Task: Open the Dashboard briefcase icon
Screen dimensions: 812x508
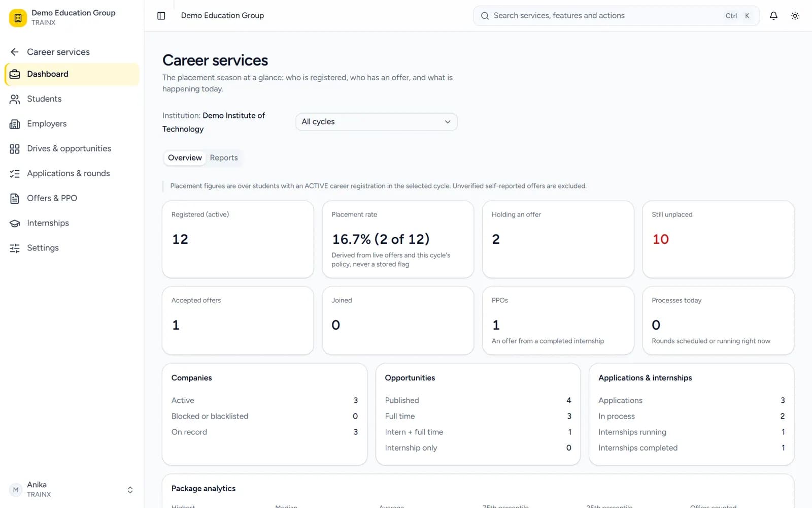Action: [15, 74]
